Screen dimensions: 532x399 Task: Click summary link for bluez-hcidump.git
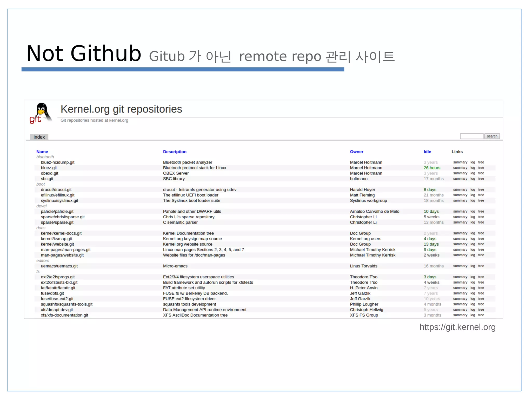tap(460, 162)
